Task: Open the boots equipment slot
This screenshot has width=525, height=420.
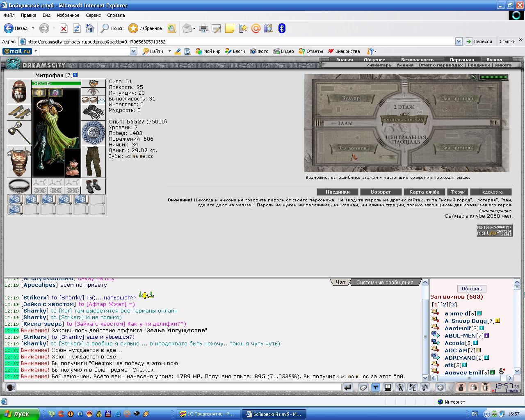Action: [x=94, y=186]
